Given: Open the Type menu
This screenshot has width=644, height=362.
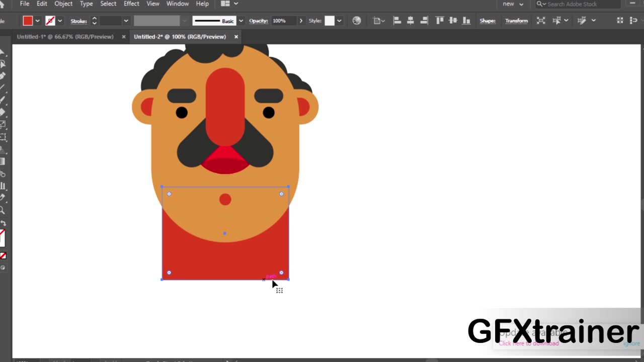Looking at the screenshot, I should (x=87, y=4).
